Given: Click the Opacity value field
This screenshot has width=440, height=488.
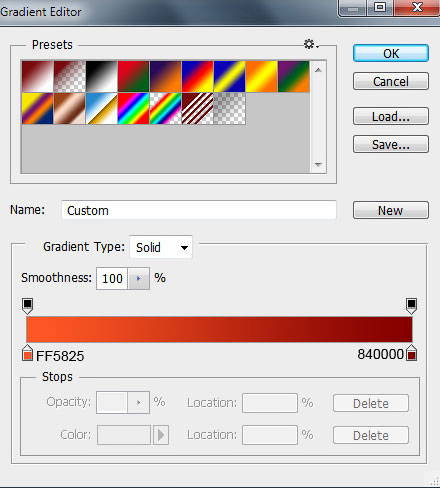Looking at the screenshot, I should 112,403.
